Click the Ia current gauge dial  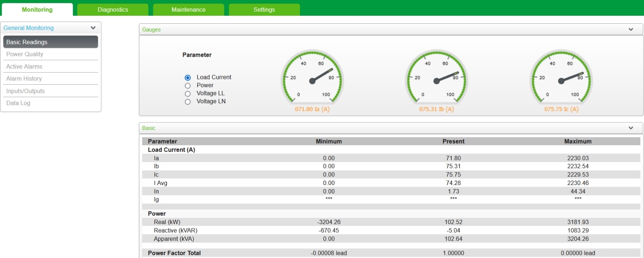pos(312,79)
